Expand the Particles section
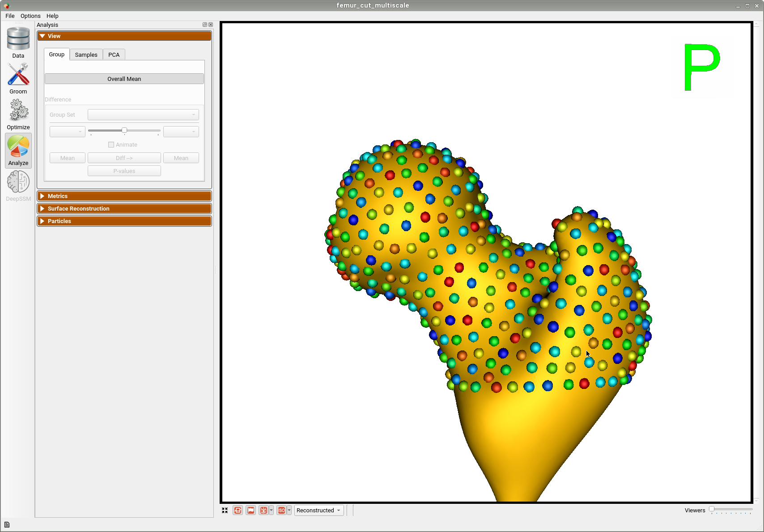764x532 pixels. click(x=124, y=221)
